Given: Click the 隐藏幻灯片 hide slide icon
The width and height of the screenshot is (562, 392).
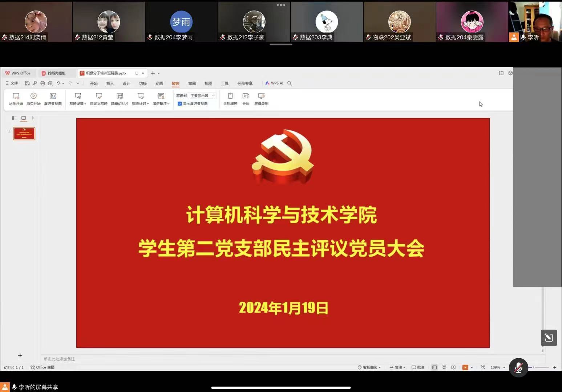Looking at the screenshot, I should click(x=120, y=98).
